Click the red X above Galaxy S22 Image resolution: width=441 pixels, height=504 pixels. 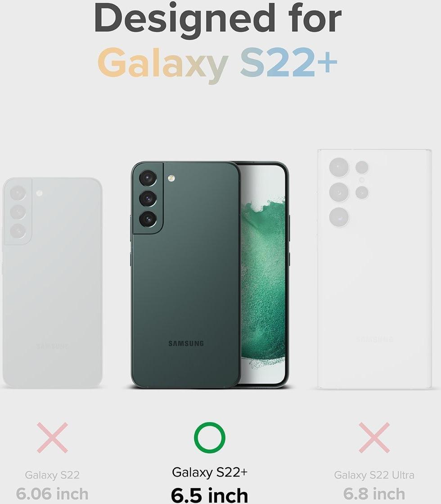(52, 437)
